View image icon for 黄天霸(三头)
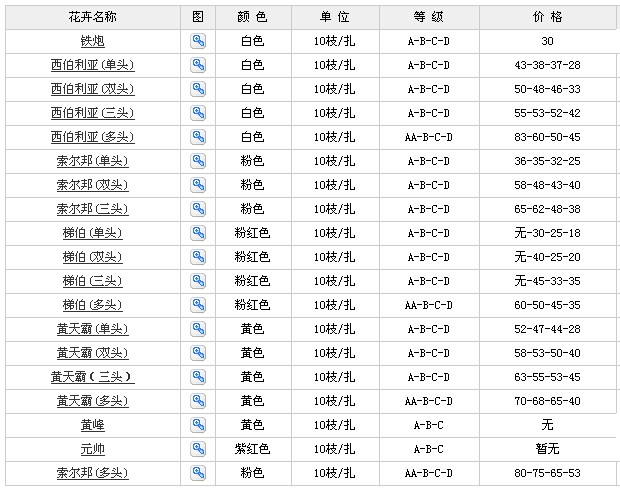620x493 pixels. point(198,377)
